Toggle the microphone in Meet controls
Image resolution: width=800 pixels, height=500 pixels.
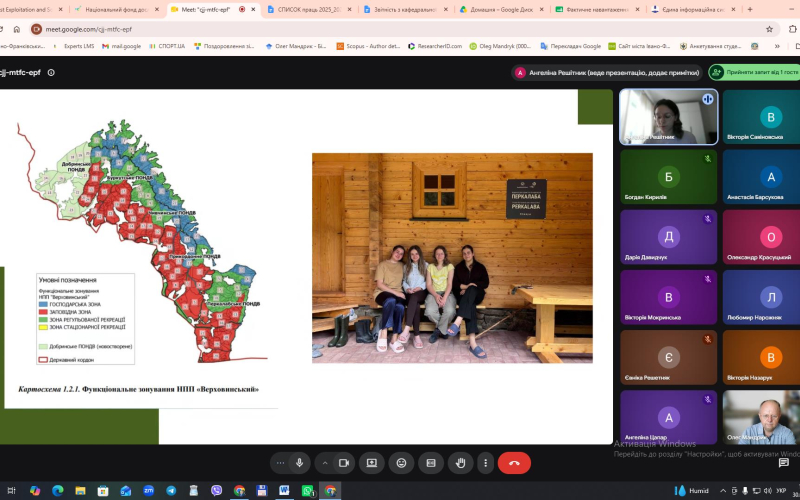pos(299,463)
